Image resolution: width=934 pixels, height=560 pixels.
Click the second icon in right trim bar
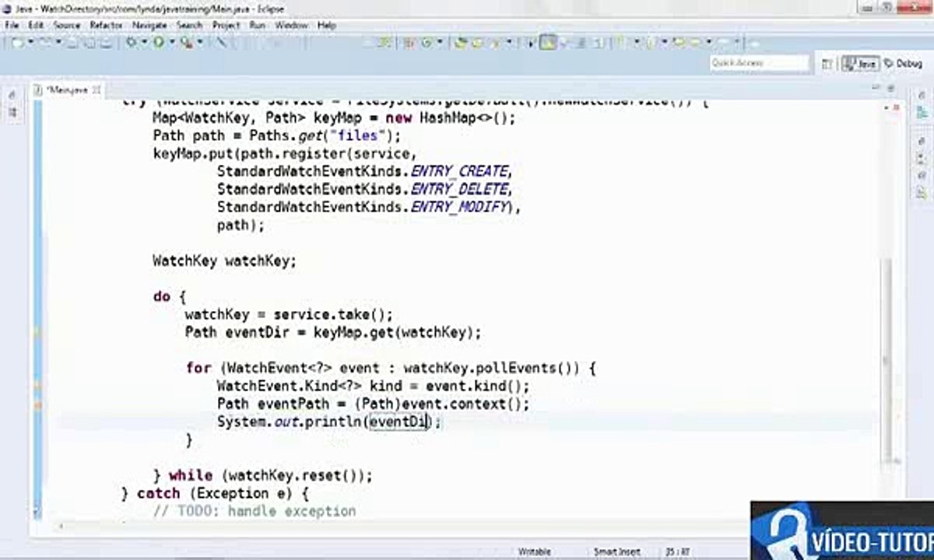[922, 113]
